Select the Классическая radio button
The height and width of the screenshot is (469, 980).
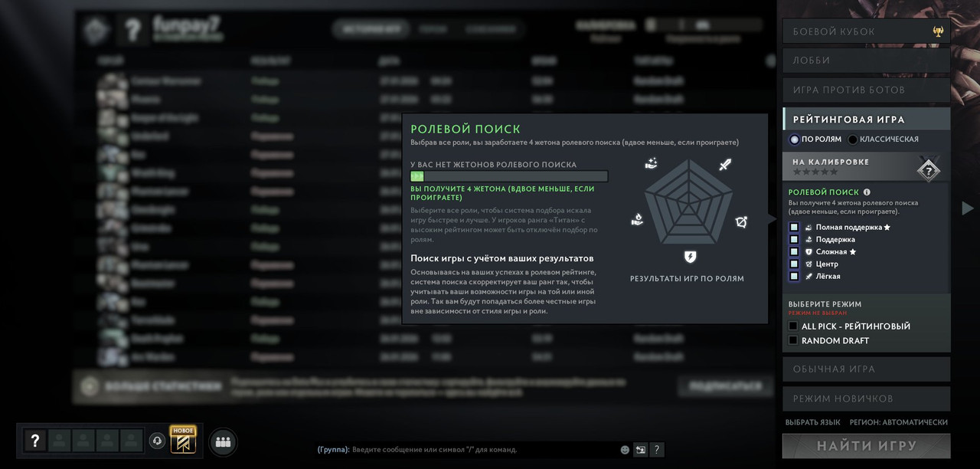pos(852,139)
